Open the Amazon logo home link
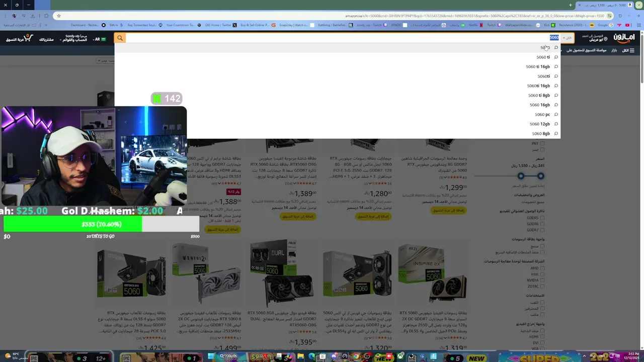Image resolution: width=644 pixels, height=362 pixels. (624, 38)
